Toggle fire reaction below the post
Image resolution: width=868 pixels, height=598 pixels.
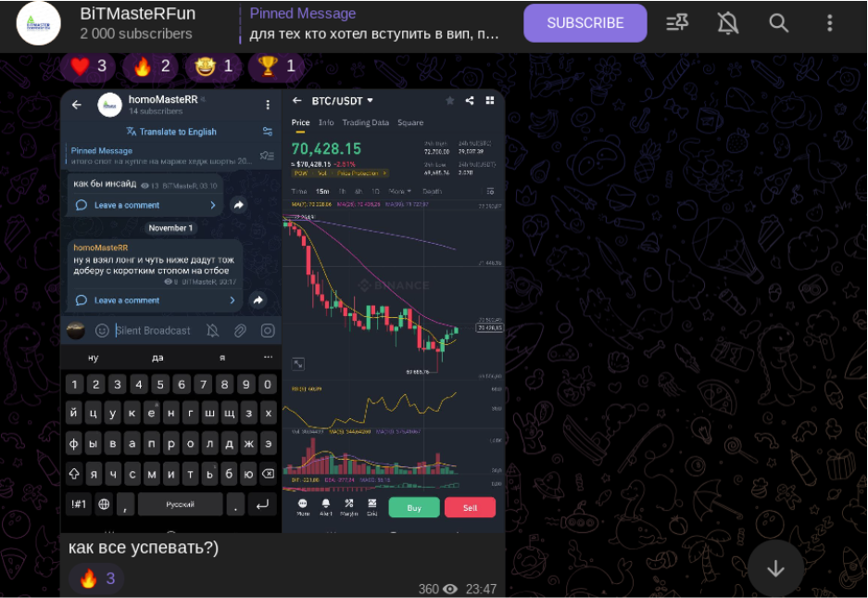point(97,579)
